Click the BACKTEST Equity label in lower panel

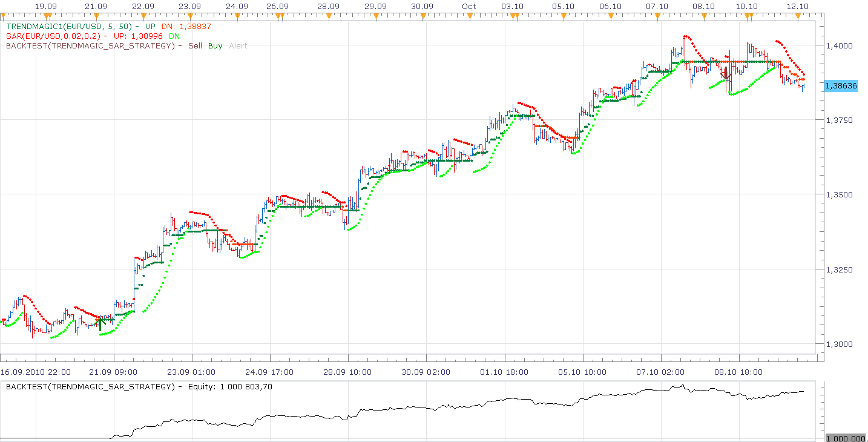[139, 386]
